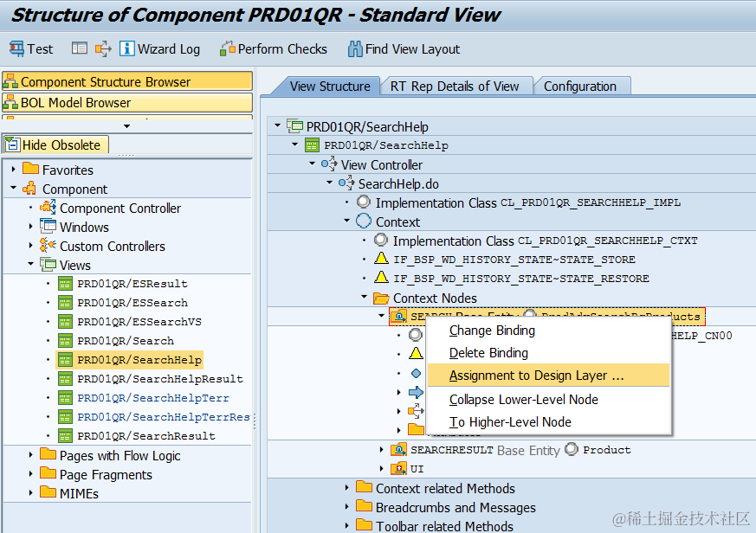Screen dimensions: 756x533
Task: Click the Context circle icon
Action: coord(364,222)
